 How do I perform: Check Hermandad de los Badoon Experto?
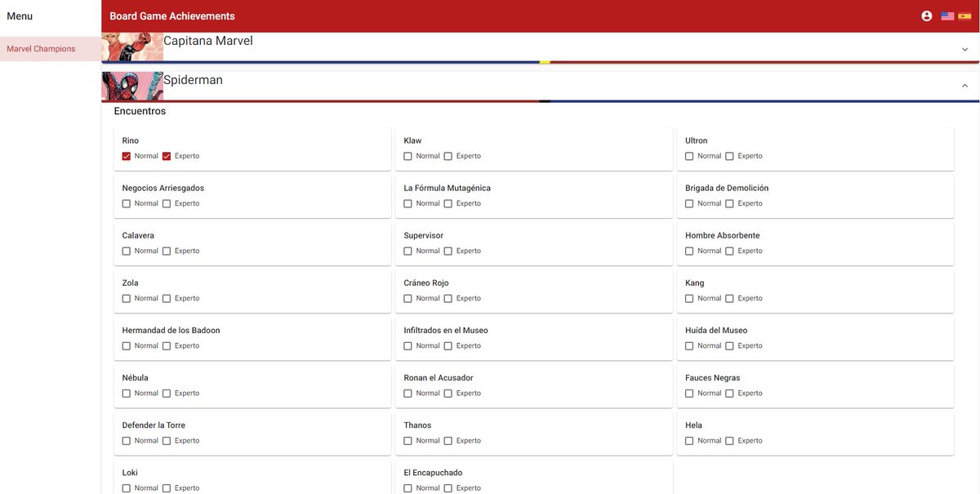167,345
